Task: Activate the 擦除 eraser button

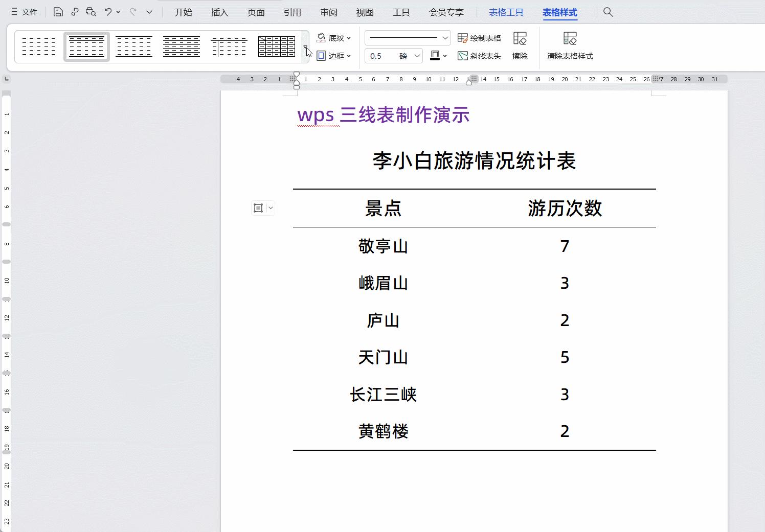Action: click(x=520, y=46)
